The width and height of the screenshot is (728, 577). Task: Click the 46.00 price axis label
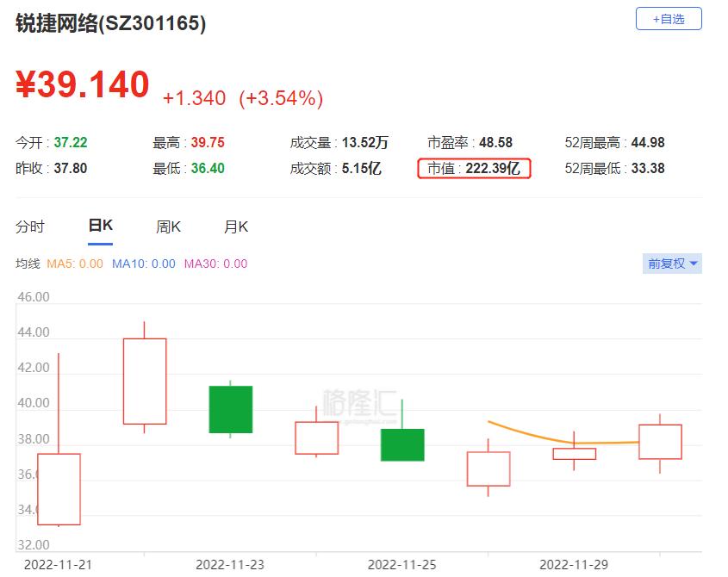[x=34, y=297]
